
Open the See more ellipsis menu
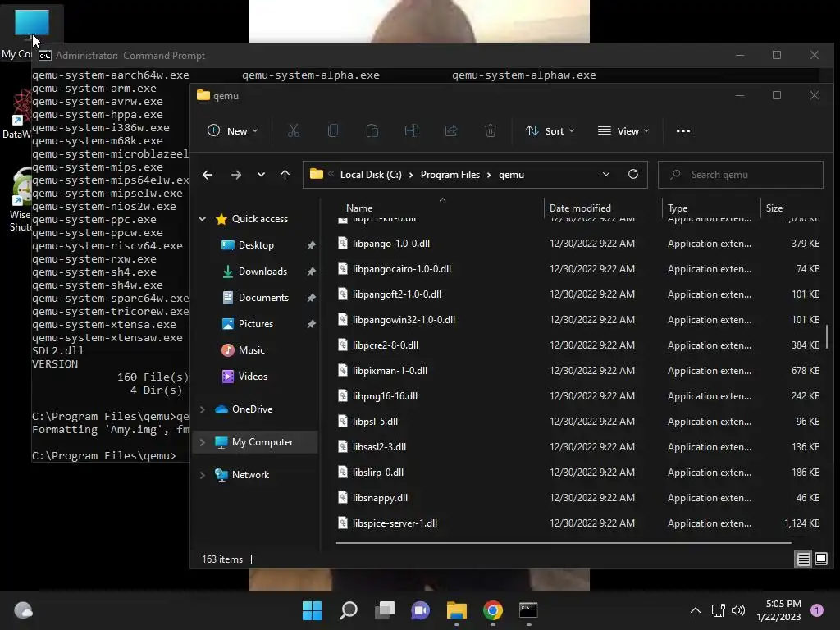point(683,130)
